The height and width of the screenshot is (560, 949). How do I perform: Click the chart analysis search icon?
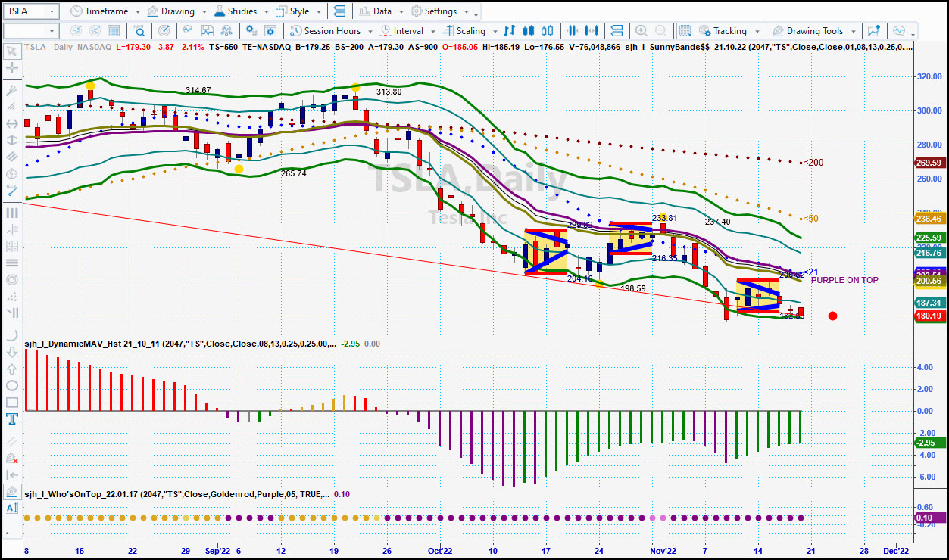click(x=140, y=31)
